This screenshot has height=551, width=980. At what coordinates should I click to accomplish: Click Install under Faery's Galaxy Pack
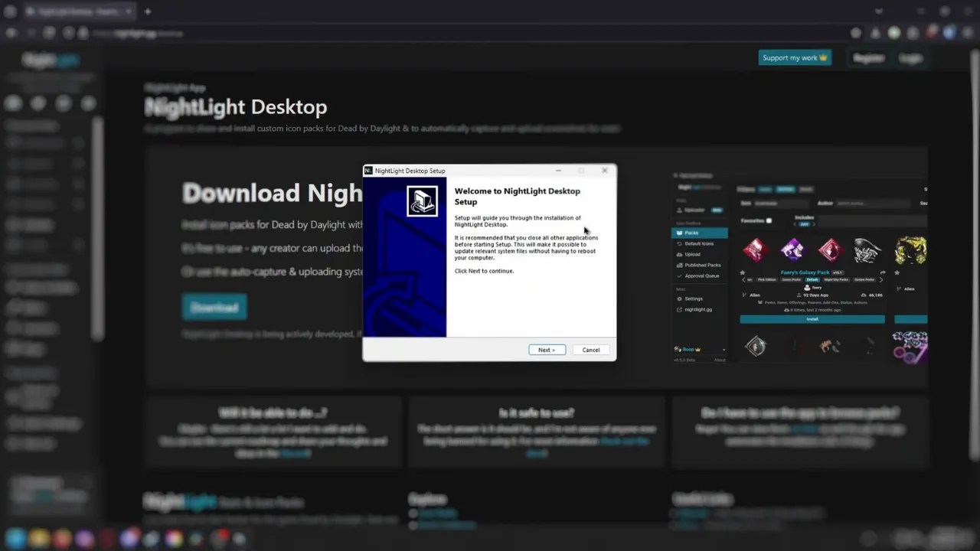[812, 319]
